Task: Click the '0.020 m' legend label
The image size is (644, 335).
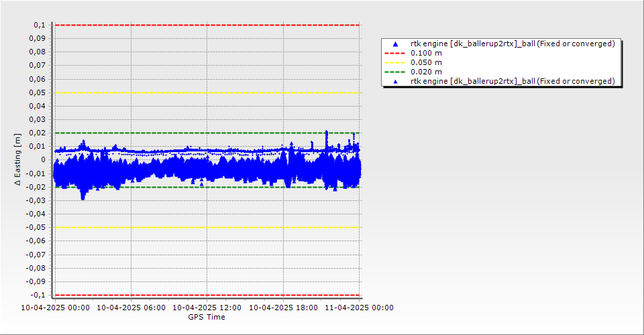Action: (x=427, y=72)
